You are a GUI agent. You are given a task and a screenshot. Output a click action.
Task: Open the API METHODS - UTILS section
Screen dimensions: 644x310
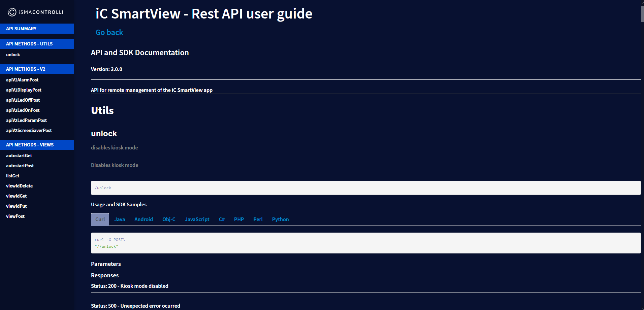pyautogui.click(x=29, y=44)
